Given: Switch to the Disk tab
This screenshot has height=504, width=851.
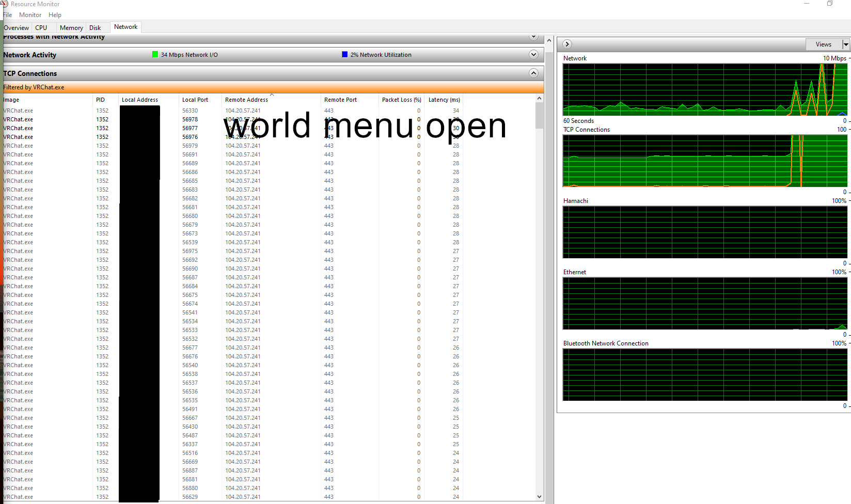Looking at the screenshot, I should [x=95, y=28].
